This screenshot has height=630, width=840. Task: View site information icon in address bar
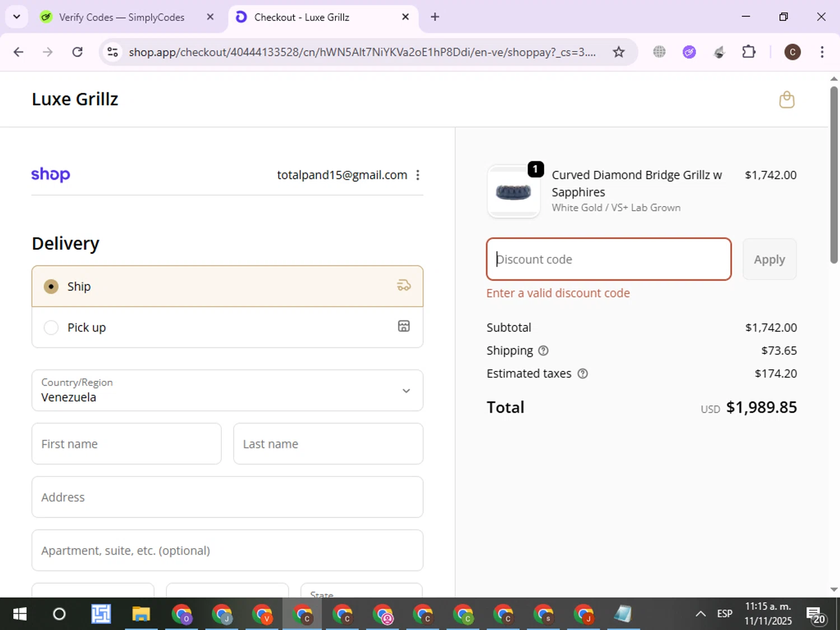click(113, 52)
